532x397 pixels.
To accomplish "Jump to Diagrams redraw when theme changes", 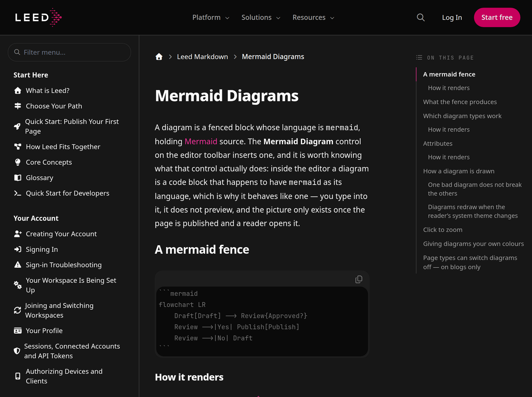I will pos(473,211).
